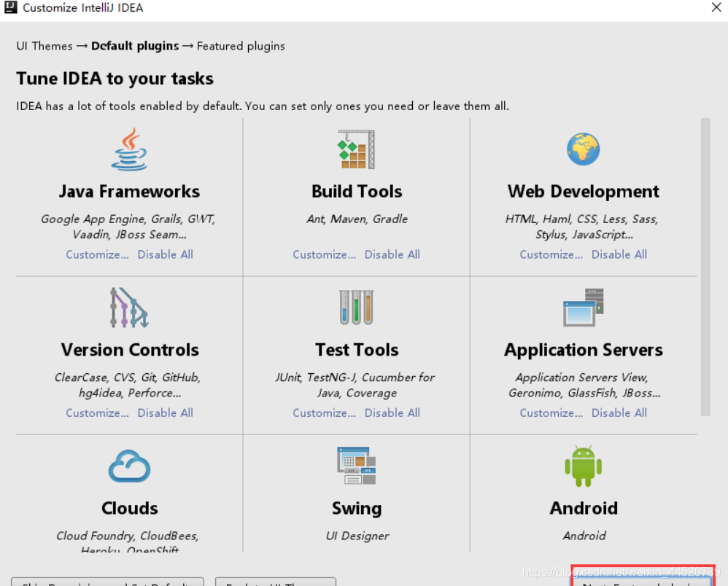Click the Web Development heading
728x586 pixels.
point(583,192)
